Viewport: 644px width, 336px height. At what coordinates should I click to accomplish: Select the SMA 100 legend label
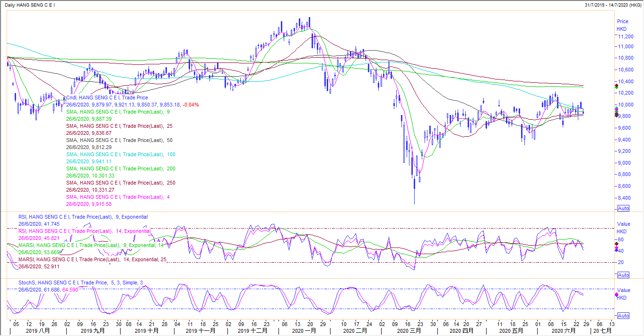pos(121,154)
